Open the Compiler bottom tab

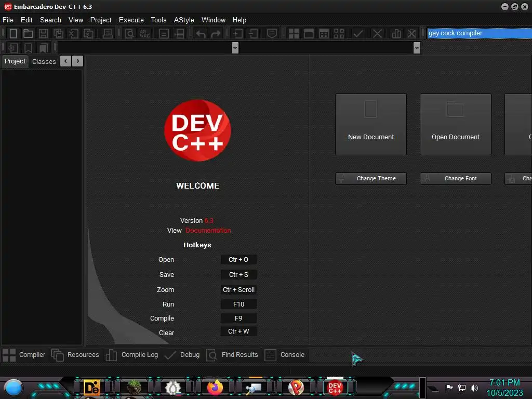pyautogui.click(x=24, y=355)
